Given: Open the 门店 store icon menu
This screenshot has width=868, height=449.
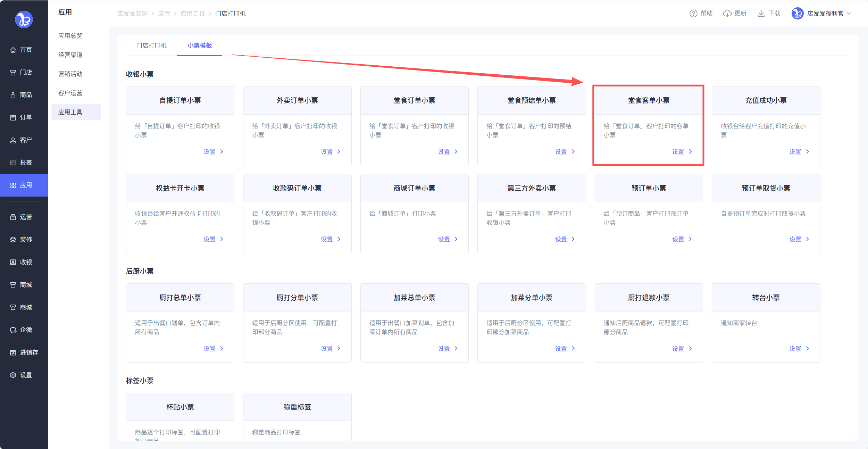Looking at the screenshot, I should pos(13,73).
